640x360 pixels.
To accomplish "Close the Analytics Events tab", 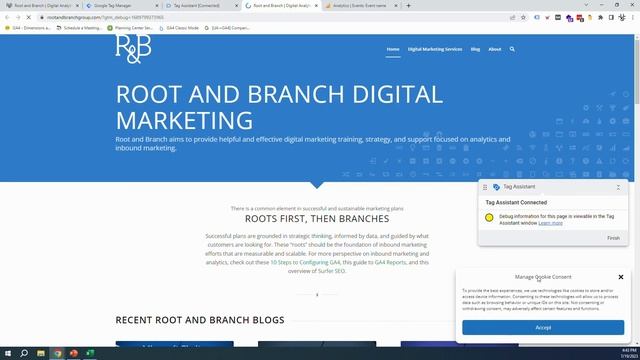I will [x=396, y=6].
